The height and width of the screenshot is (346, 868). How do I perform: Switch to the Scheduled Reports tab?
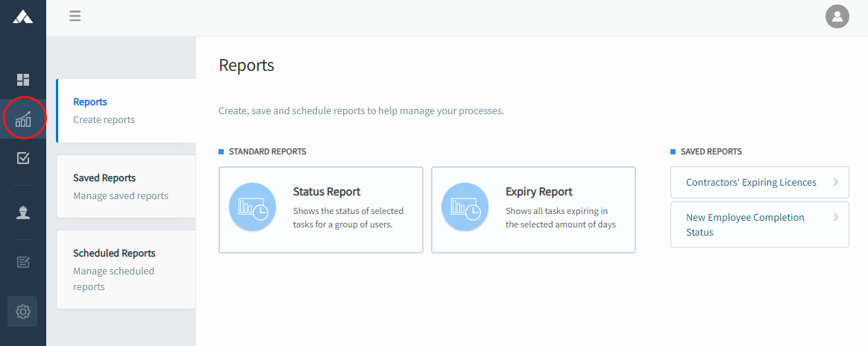tap(126, 270)
